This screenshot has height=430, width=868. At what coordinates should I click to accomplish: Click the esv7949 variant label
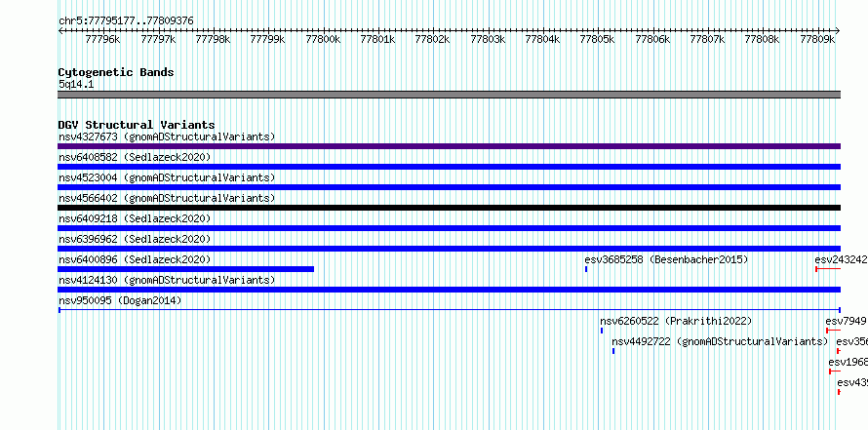point(846,321)
